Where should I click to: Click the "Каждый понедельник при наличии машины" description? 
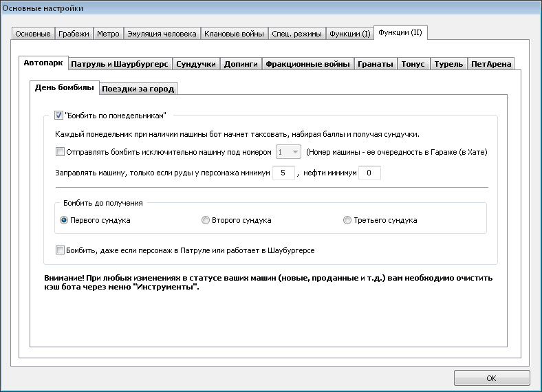(x=237, y=135)
